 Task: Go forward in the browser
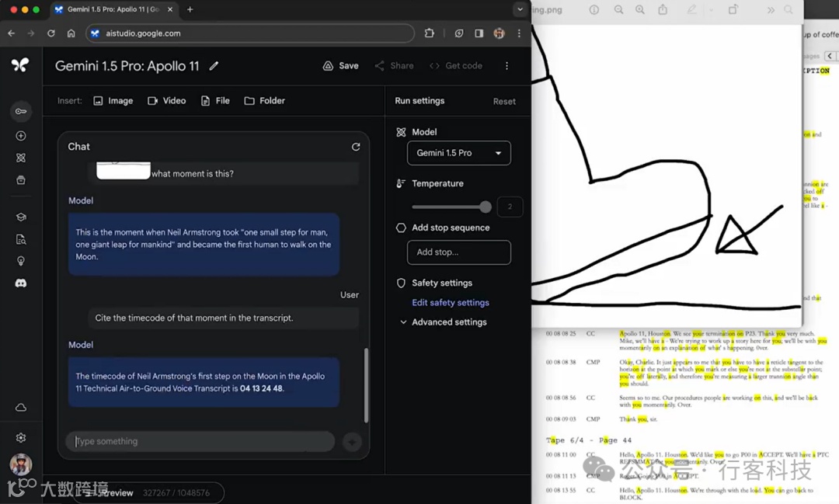click(x=31, y=33)
